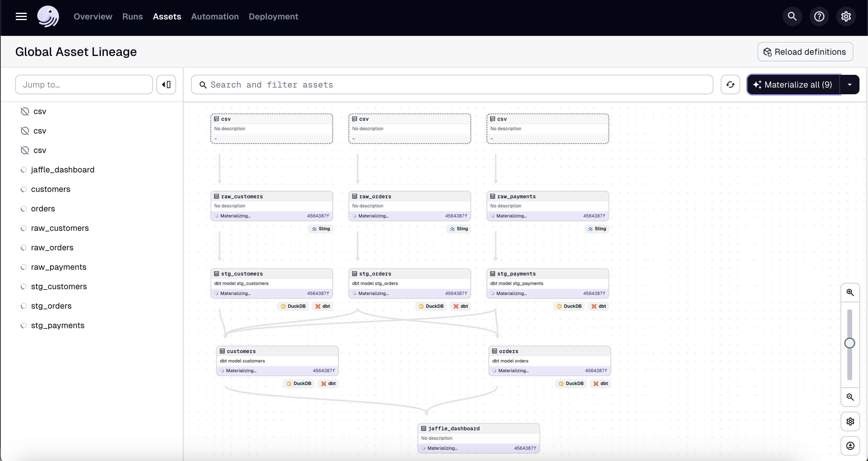Open graph display settings at bottom right
This screenshot has height=461, width=868.
click(x=850, y=421)
